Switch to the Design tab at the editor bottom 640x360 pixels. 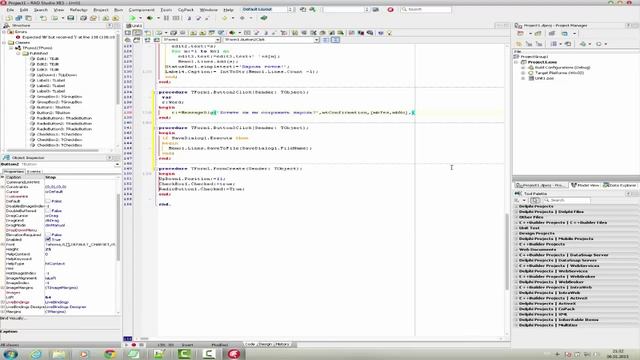[x=265, y=344]
